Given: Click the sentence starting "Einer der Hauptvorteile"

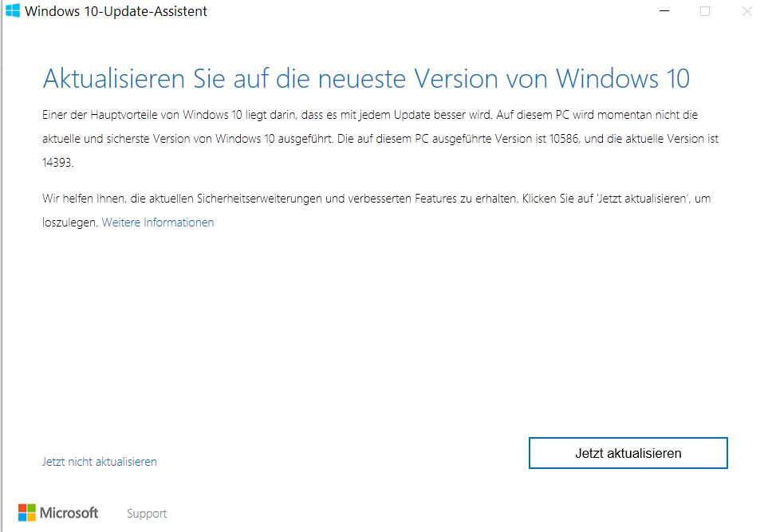Looking at the screenshot, I should [x=239, y=115].
